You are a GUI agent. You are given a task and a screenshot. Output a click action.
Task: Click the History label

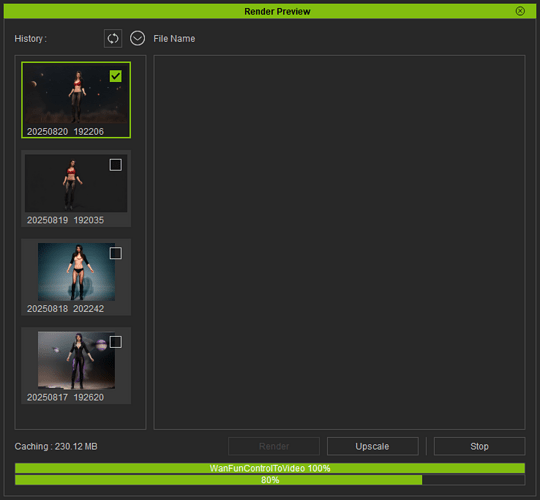[x=30, y=39]
